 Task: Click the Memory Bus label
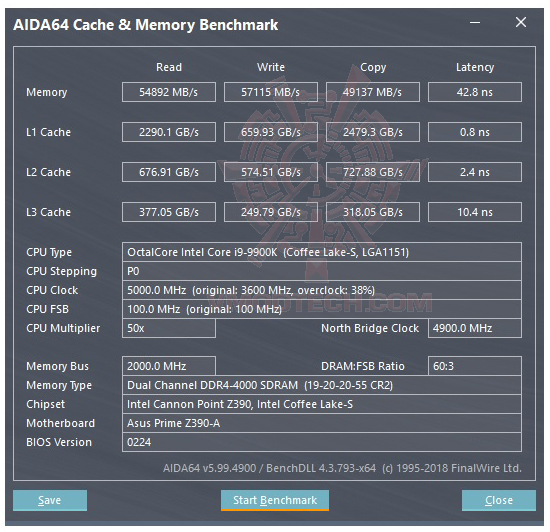tap(57, 366)
